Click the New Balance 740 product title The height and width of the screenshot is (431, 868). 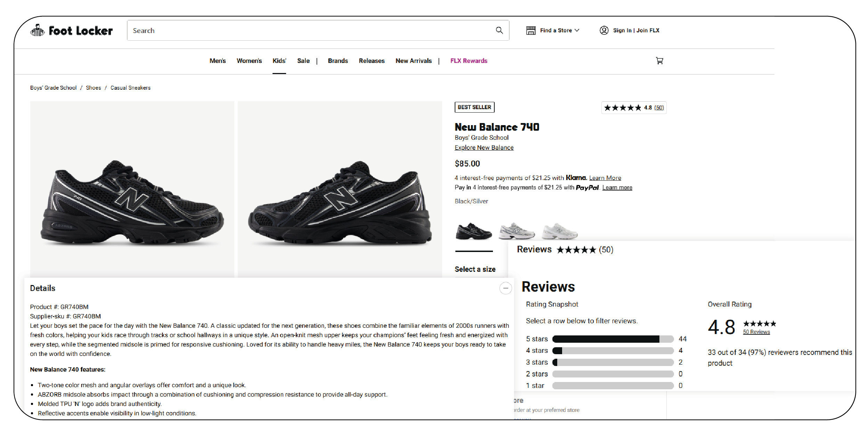[497, 127]
